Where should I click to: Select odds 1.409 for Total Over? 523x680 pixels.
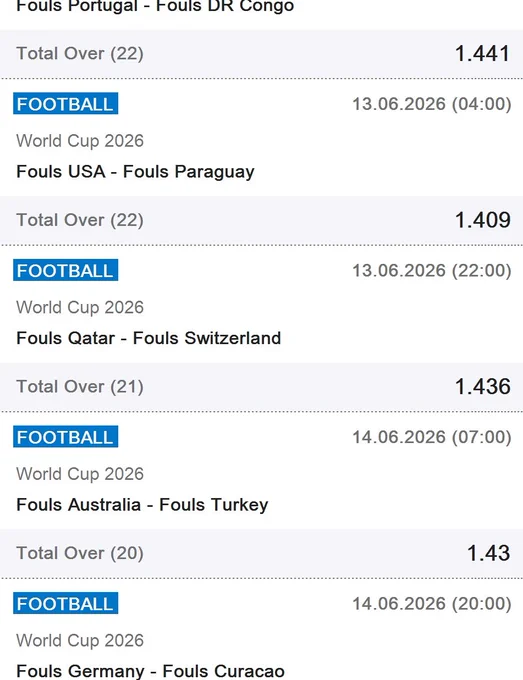coord(482,220)
